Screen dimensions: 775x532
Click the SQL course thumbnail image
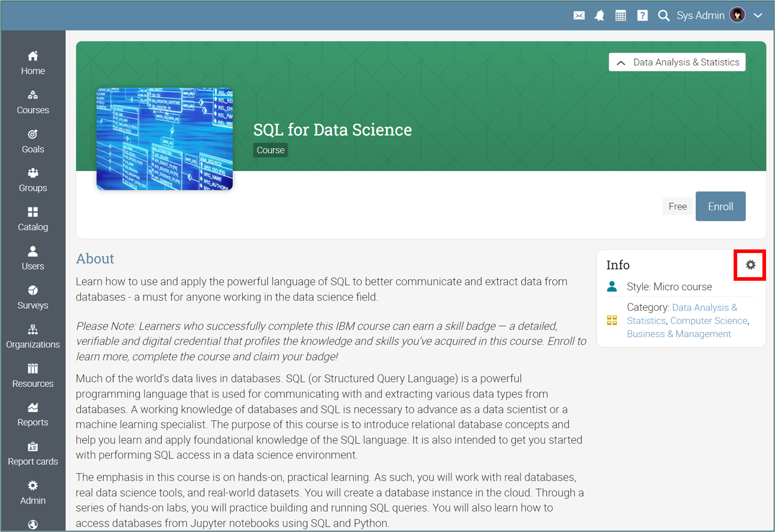[x=165, y=139]
